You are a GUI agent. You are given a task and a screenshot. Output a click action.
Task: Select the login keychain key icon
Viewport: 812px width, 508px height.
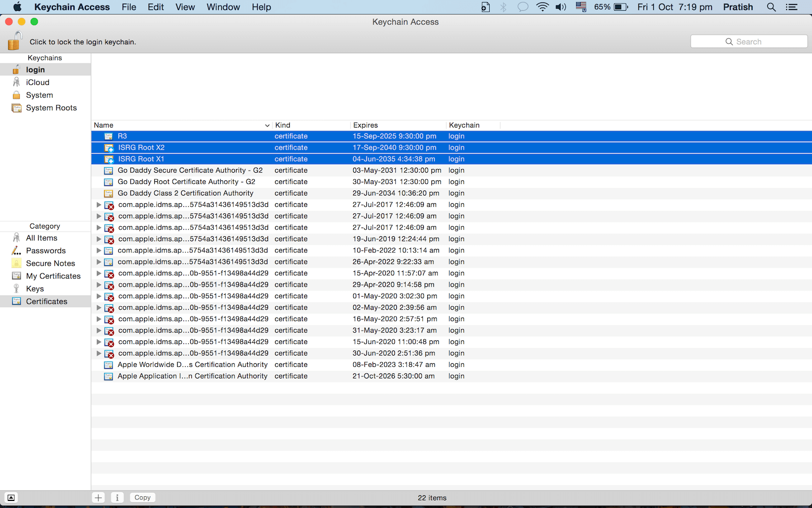point(16,69)
